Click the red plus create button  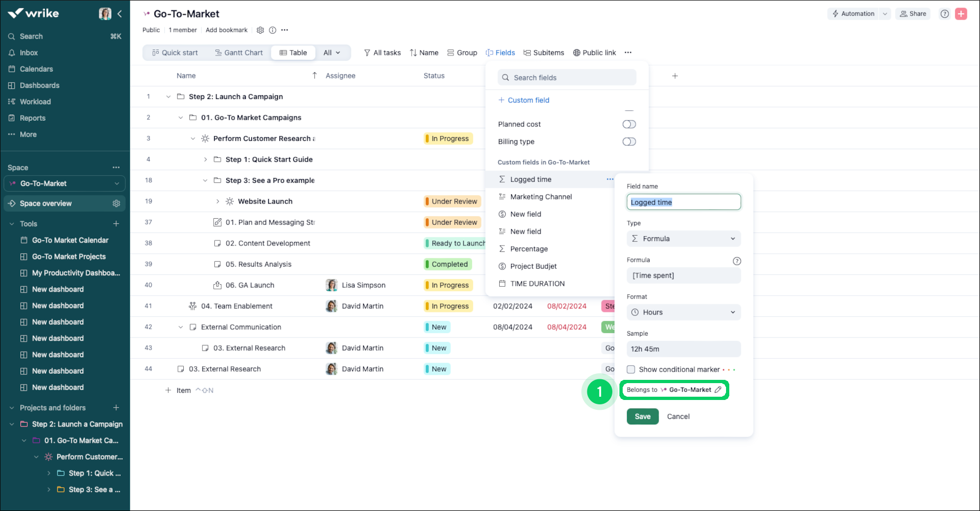click(961, 14)
